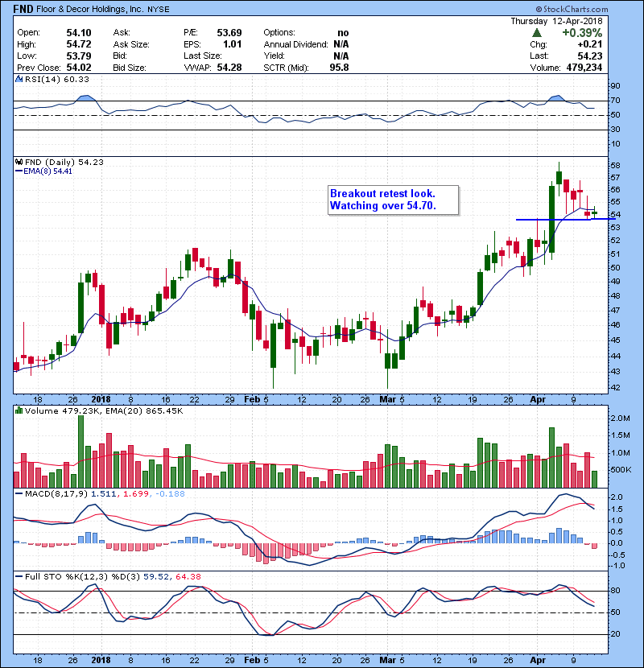Screen dimensions: 644x668
Task: Click the +0.39% percent change value
Action: pyautogui.click(x=582, y=33)
